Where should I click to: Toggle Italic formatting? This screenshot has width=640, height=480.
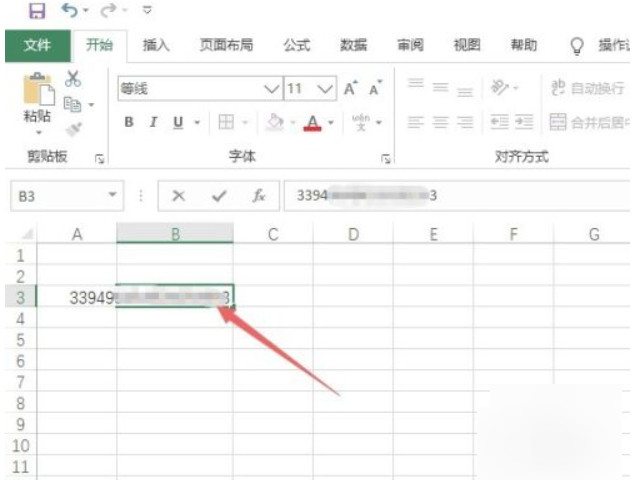coord(153,122)
